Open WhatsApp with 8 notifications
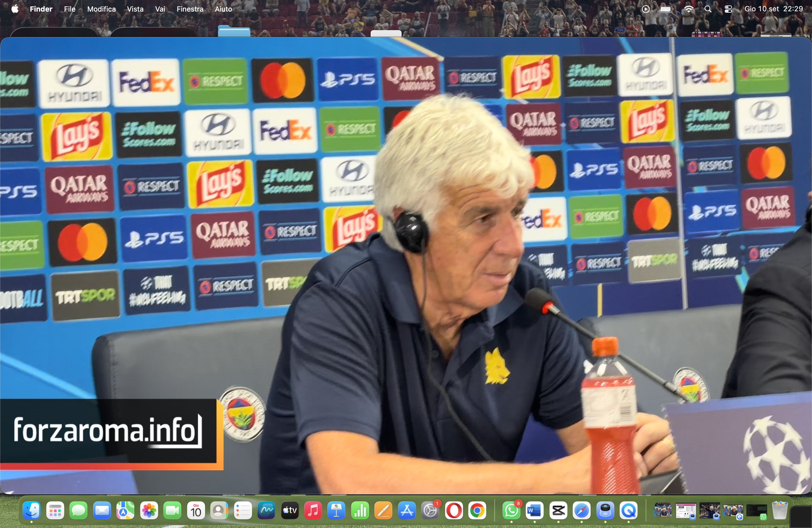This screenshot has width=812, height=528. [x=512, y=511]
